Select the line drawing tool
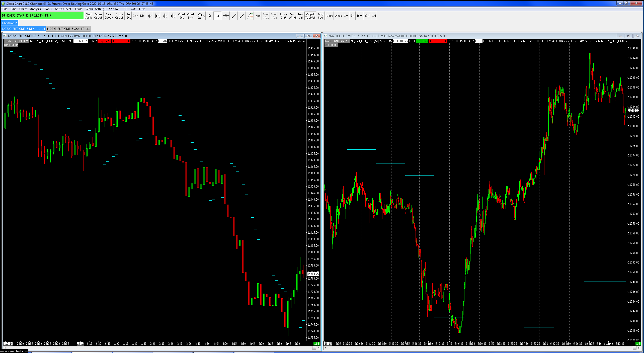Image resolution: width=644 pixels, height=353 pixels. click(234, 16)
